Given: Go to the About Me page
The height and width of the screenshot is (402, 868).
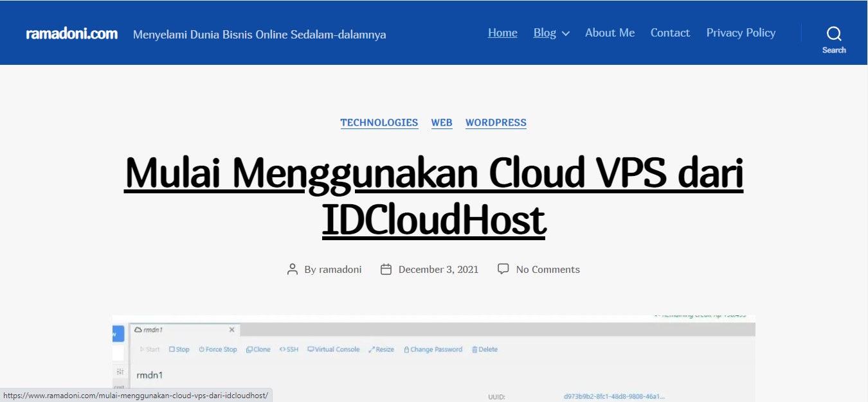Looking at the screenshot, I should click(x=610, y=33).
